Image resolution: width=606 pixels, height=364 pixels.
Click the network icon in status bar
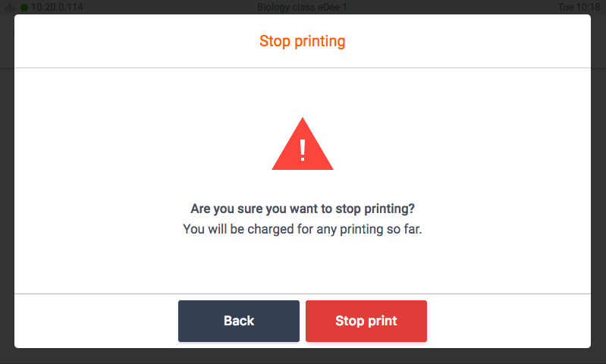(10, 7)
